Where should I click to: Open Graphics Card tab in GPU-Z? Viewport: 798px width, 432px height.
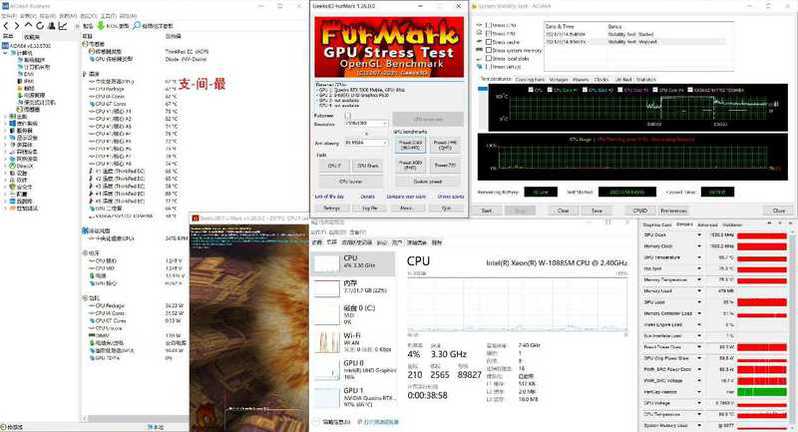(658, 224)
